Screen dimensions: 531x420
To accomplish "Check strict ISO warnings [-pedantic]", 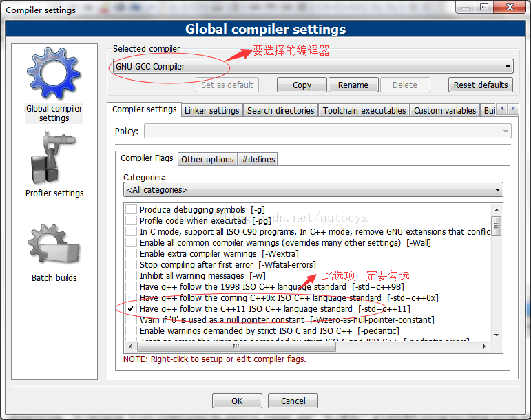I will pos(131,330).
